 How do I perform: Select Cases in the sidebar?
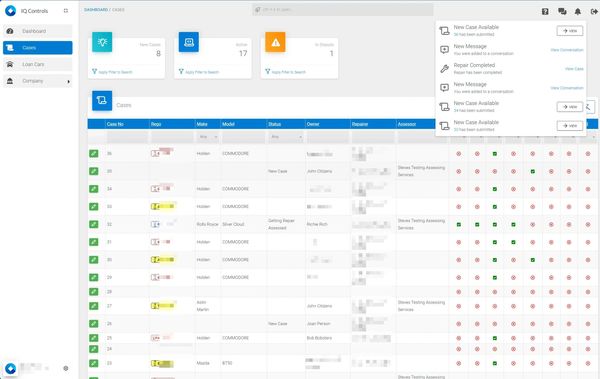tap(38, 47)
